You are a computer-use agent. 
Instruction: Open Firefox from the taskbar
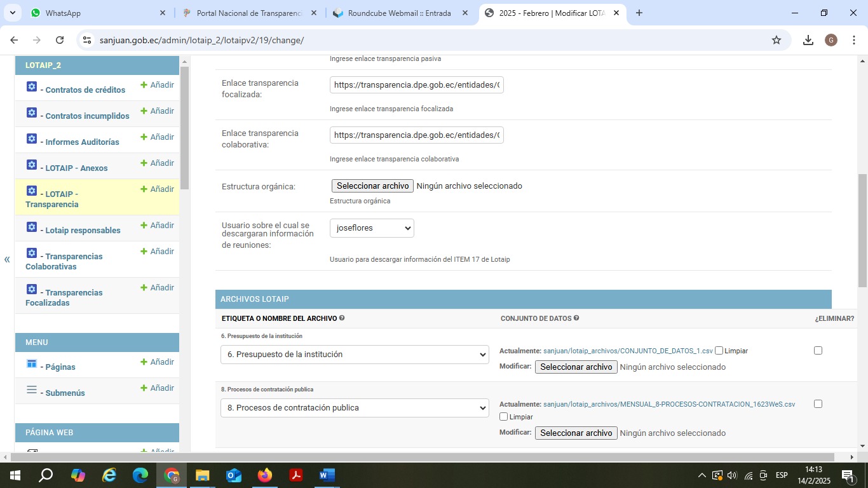[x=265, y=475]
